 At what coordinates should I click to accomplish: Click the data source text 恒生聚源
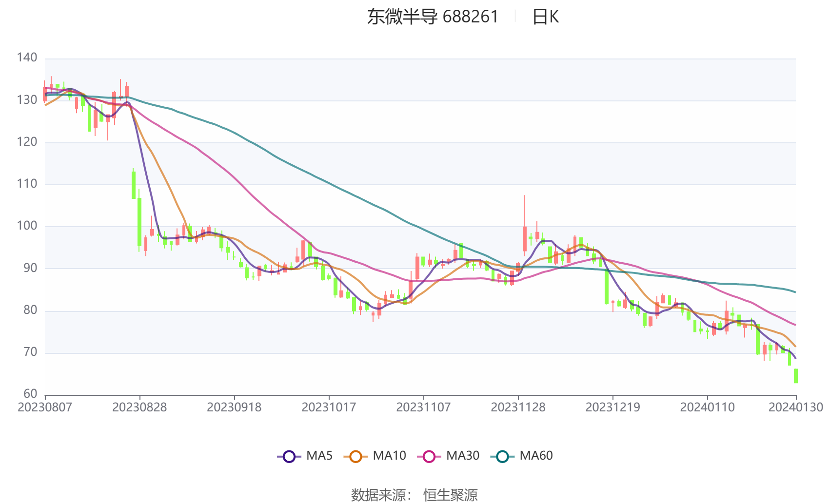coord(451,495)
